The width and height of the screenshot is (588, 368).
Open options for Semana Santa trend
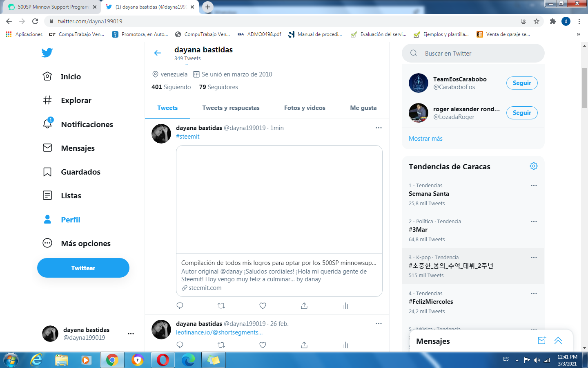coord(534,186)
